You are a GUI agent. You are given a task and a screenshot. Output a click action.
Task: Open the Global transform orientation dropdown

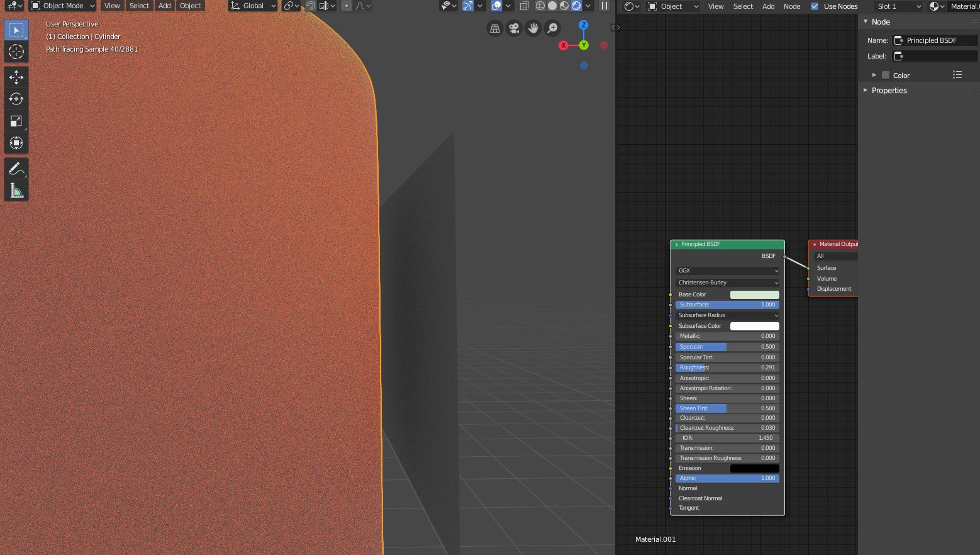pos(253,6)
